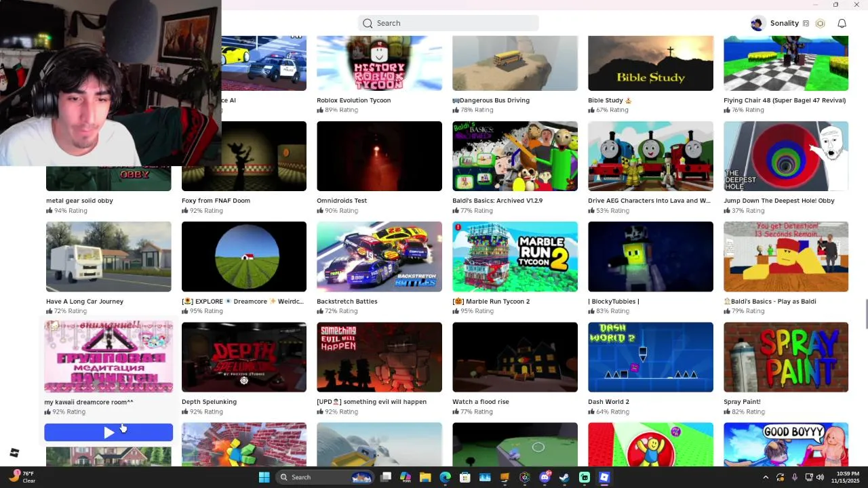Click the Backstretch Battles title text
868x488 pixels.
[x=347, y=302]
